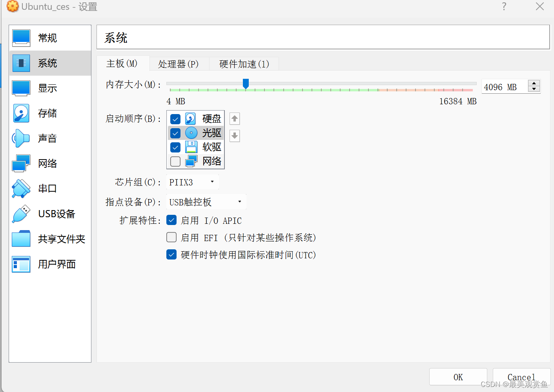The width and height of the screenshot is (554, 392).
Task: Uncheck 硬盘 in boot order
Action: (x=175, y=119)
